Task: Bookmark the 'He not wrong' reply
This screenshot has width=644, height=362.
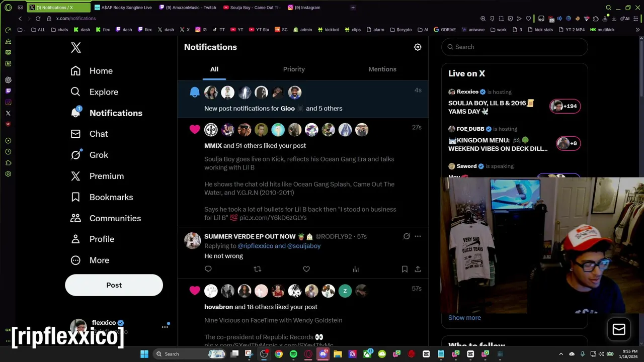Action: point(405,269)
